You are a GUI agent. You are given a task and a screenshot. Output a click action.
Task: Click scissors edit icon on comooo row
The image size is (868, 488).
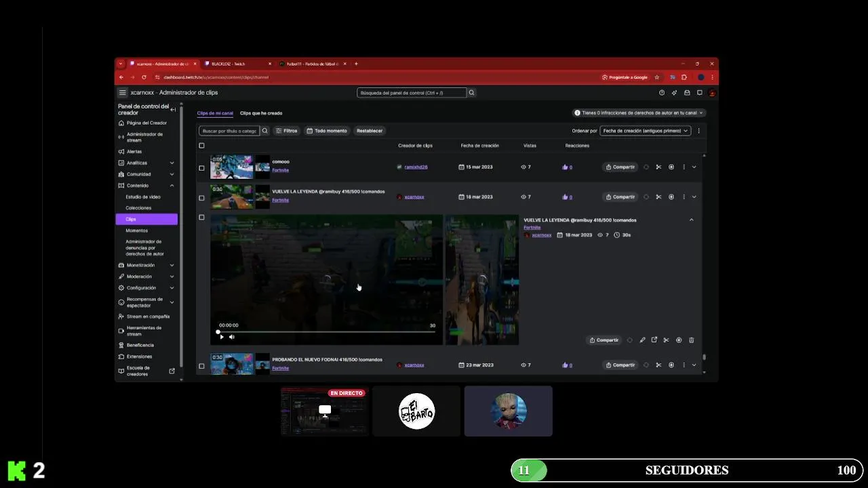[x=658, y=167]
